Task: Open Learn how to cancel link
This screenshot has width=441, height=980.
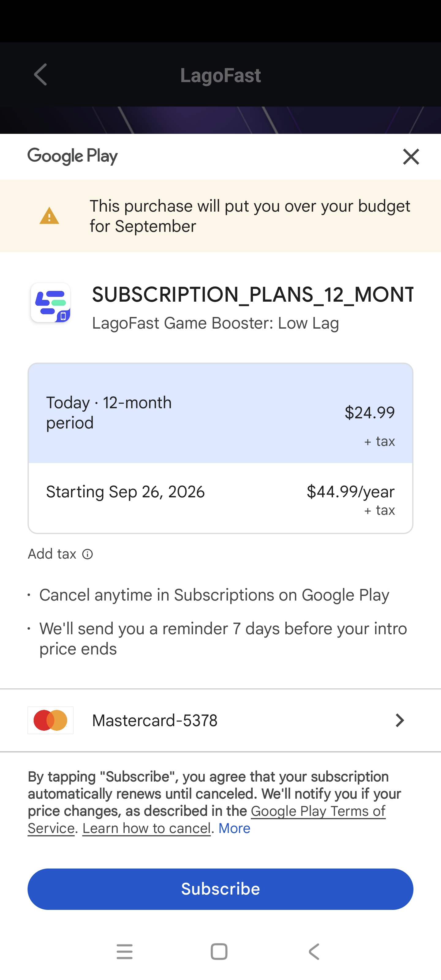Action: [x=146, y=829]
